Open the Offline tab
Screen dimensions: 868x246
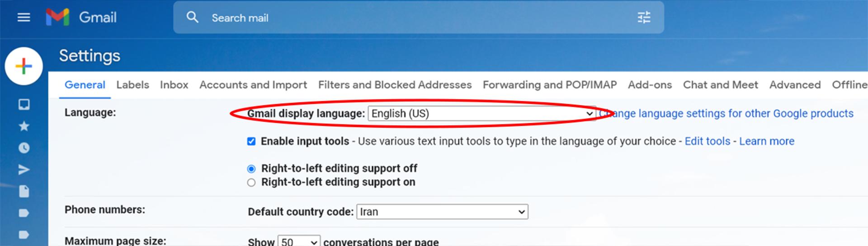850,85
